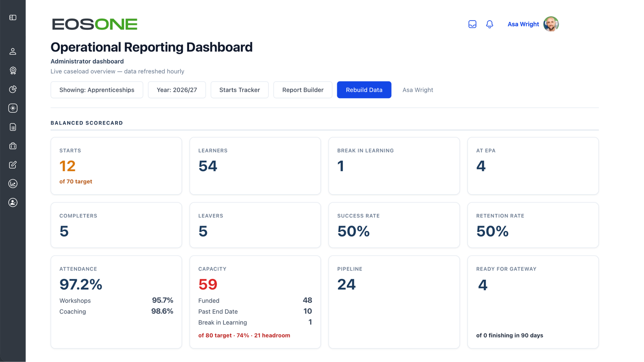Open the briefcase sidebar icon

(x=13, y=146)
